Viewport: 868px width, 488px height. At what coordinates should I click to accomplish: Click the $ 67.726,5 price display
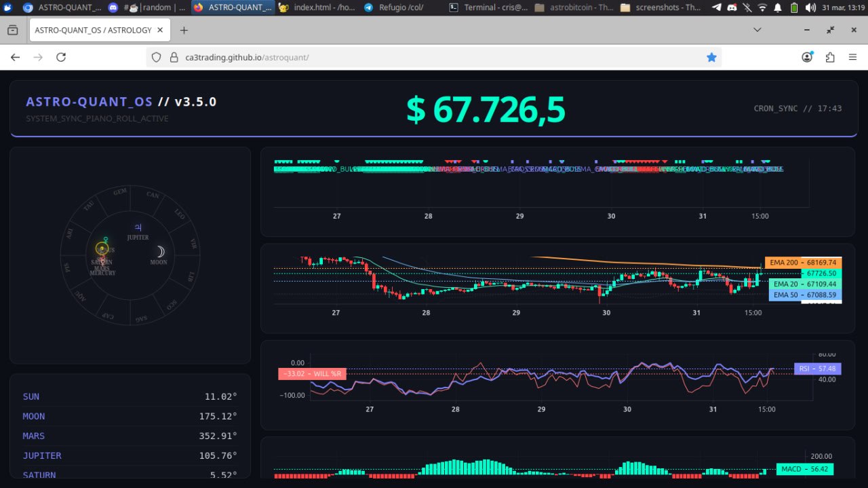[x=486, y=109]
